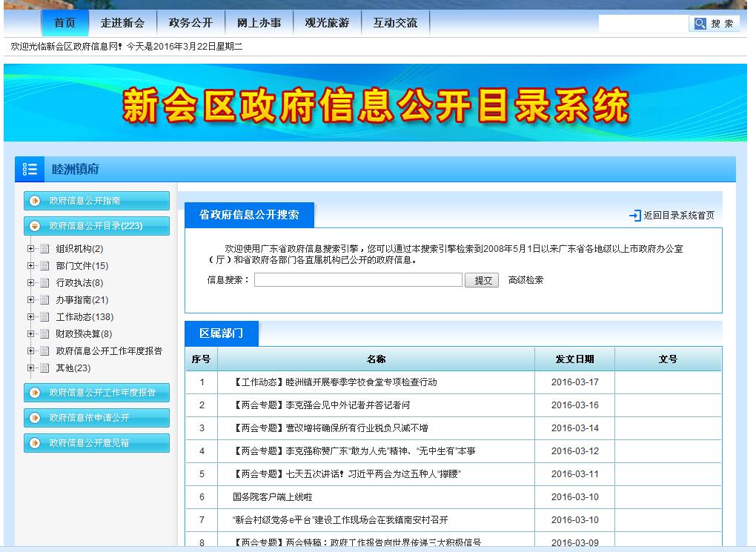Click the return arrow icon by 返回目录系统首页
Image resolution: width=756 pixels, height=552 pixels.
pos(634,216)
